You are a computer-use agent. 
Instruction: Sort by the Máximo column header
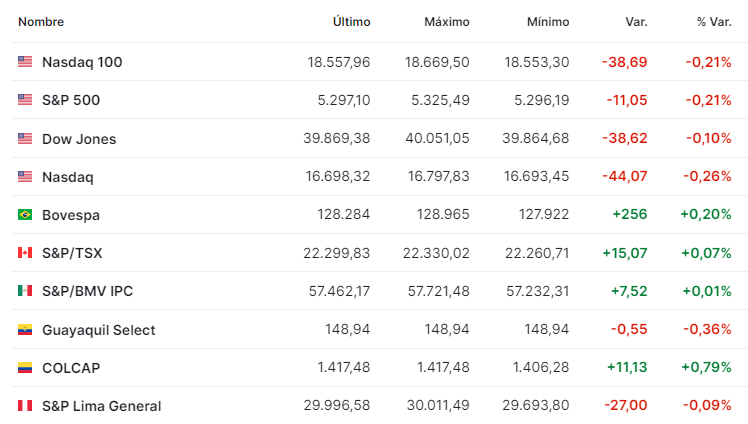[447, 22]
